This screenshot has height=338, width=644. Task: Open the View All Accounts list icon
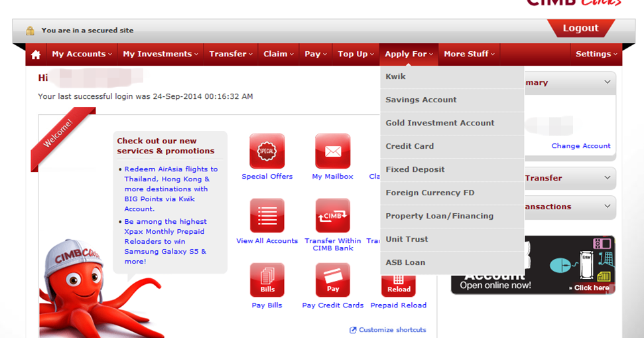pos(267,215)
